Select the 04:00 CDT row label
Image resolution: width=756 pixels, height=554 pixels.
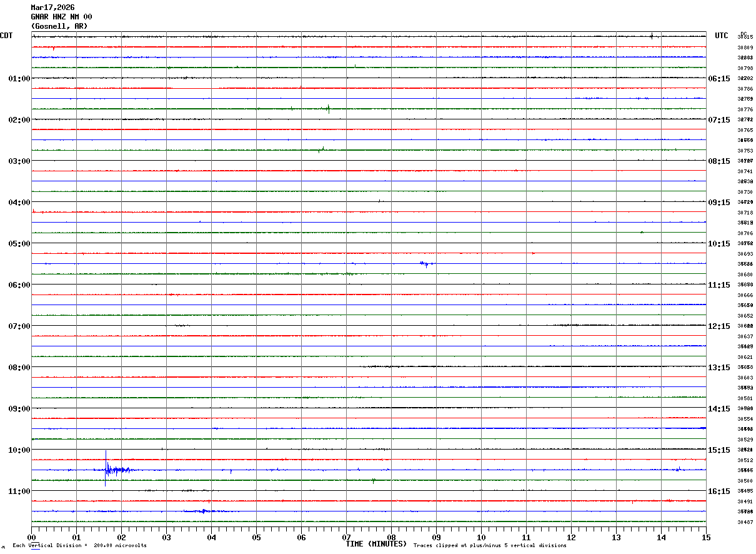(x=19, y=203)
